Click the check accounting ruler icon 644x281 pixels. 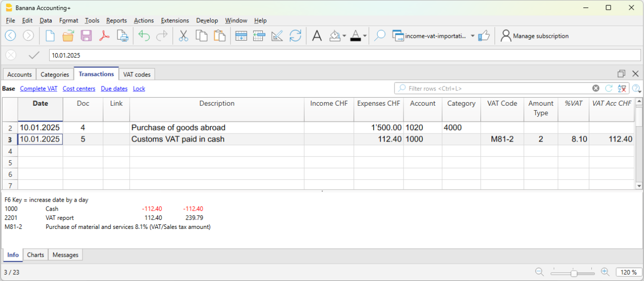tap(277, 36)
